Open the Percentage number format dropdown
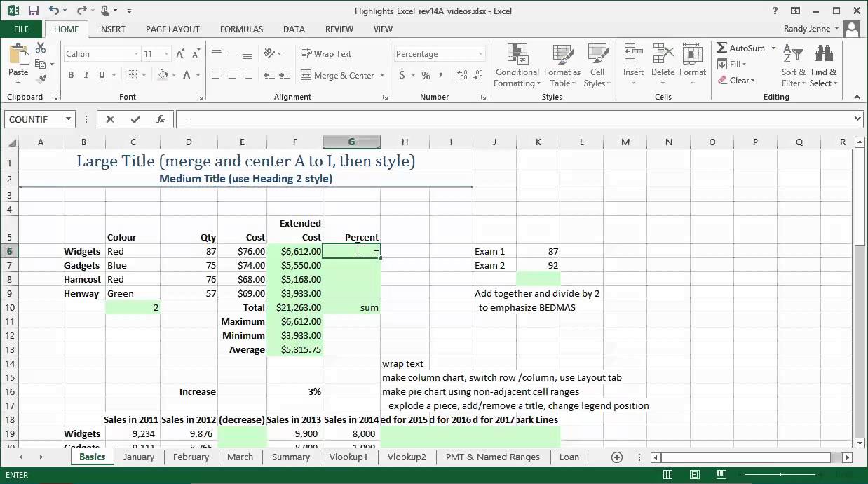The height and width of the screenshot is (484, 868). click(480, 54)
